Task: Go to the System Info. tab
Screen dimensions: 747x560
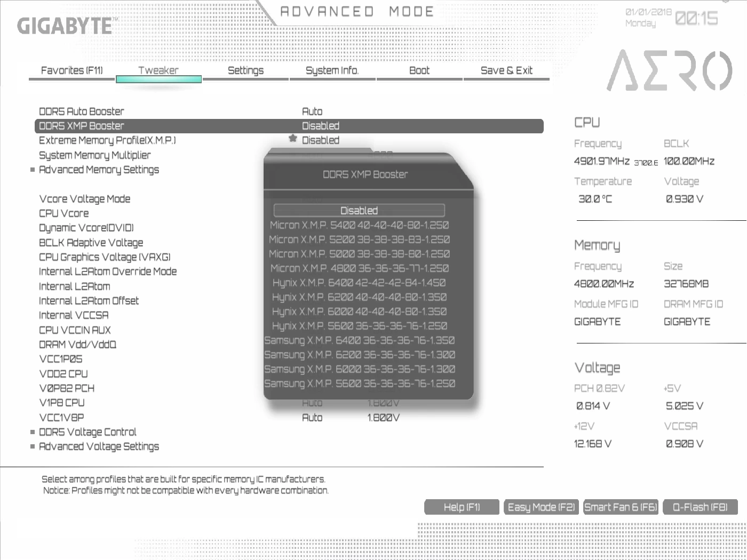Action: coord(332,70)
